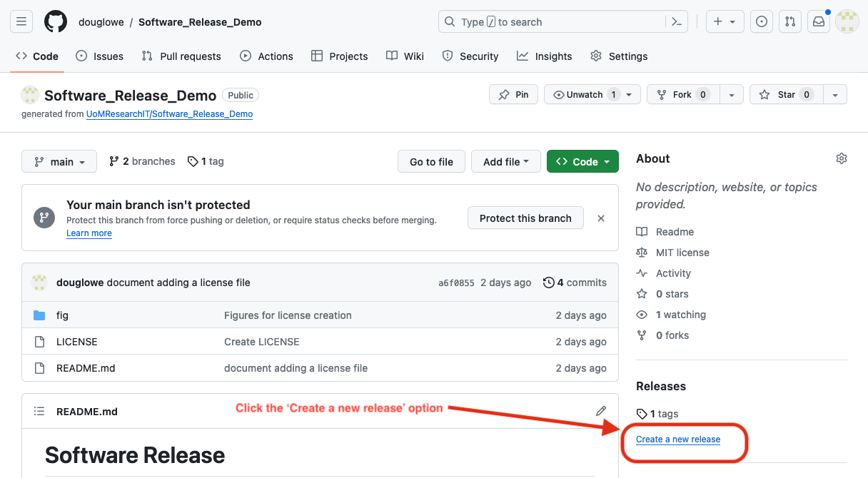Open About settings gear icon
The image size is (868, 478).
842,158
